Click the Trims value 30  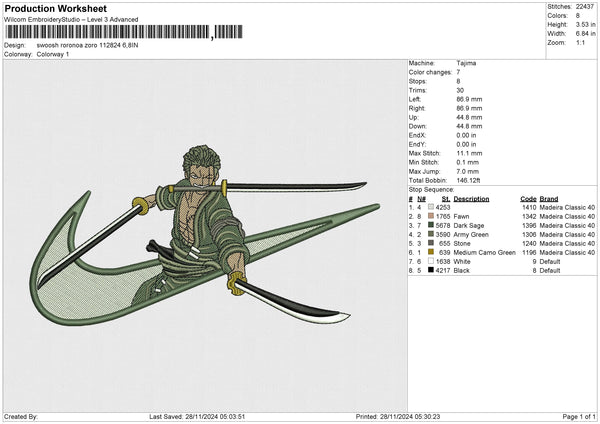click(460, 90)
